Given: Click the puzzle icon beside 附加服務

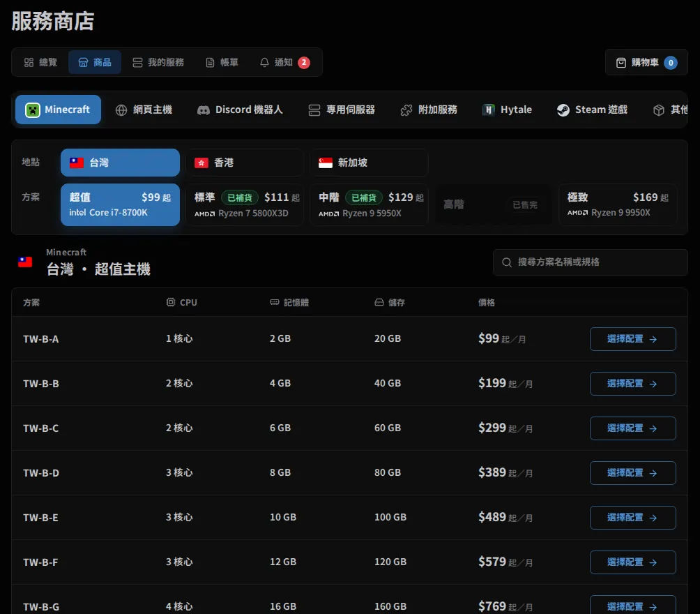Looking at the screenshot, I should click(406, 110).
